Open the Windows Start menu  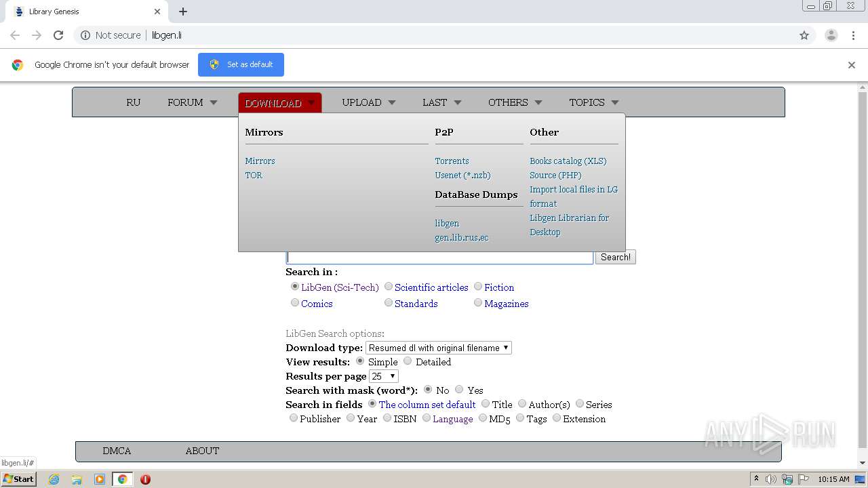18,479
